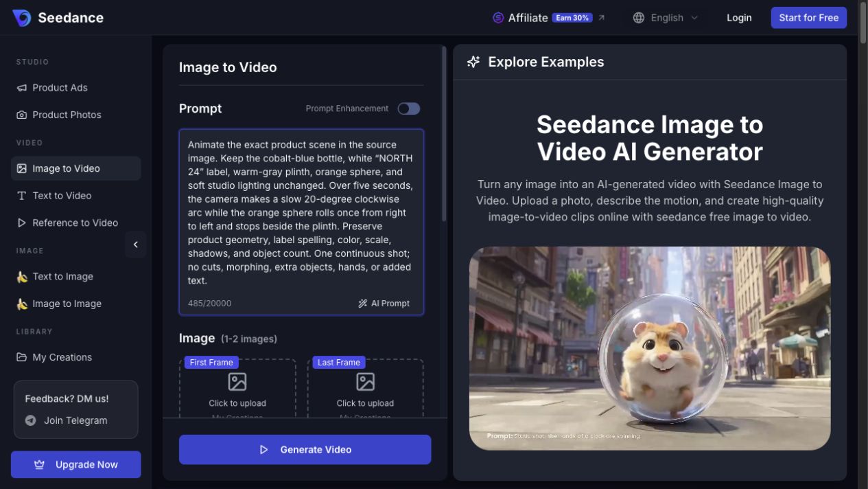Click the Last Frame image upload icon
Viewport: 868px width, 489px height.
click(x=366, y=381)
